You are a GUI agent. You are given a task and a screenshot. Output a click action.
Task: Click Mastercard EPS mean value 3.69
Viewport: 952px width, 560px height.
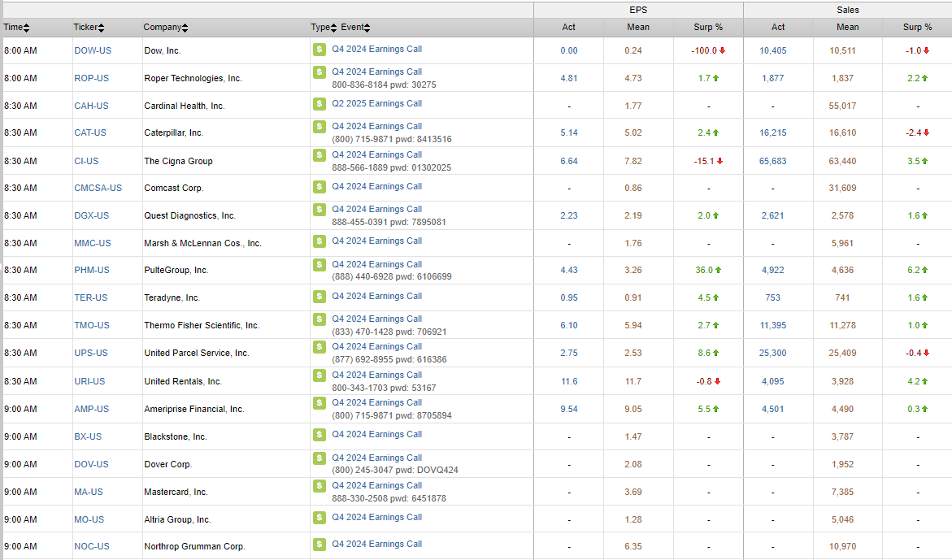point(633,492)
